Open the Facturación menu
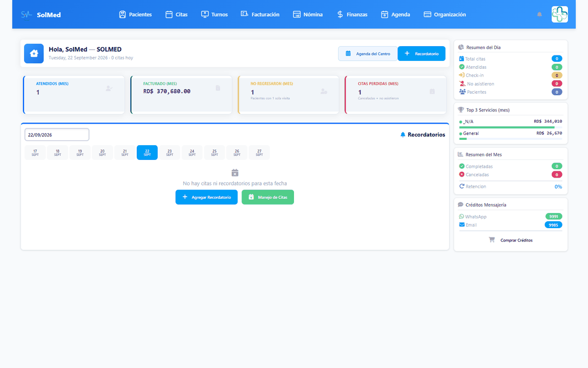This screenshot has height=368, width=588. pos(260,14)
